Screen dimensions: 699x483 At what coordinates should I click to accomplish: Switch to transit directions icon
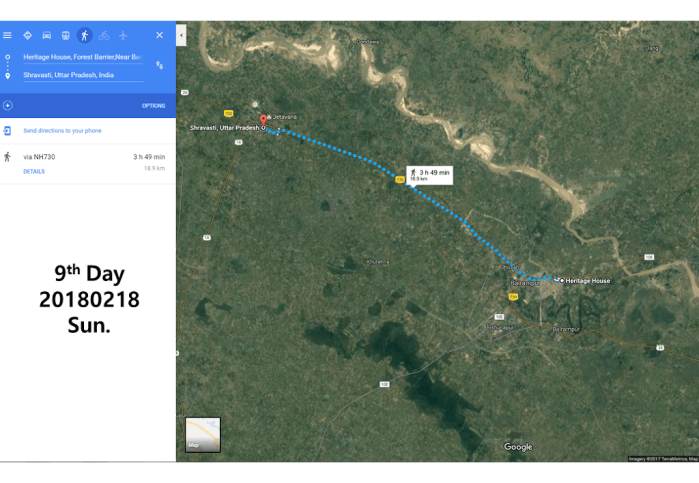[x=66, y=35]
